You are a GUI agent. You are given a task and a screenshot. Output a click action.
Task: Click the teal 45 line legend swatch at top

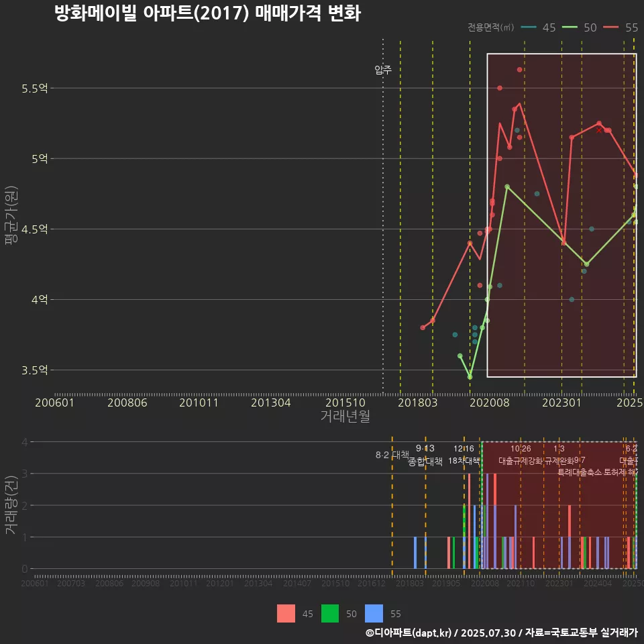pyautogui.click(x=529, y=28)
